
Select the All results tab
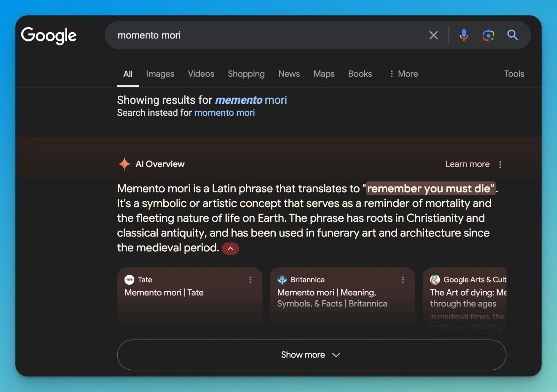click(x=128, y=74)
